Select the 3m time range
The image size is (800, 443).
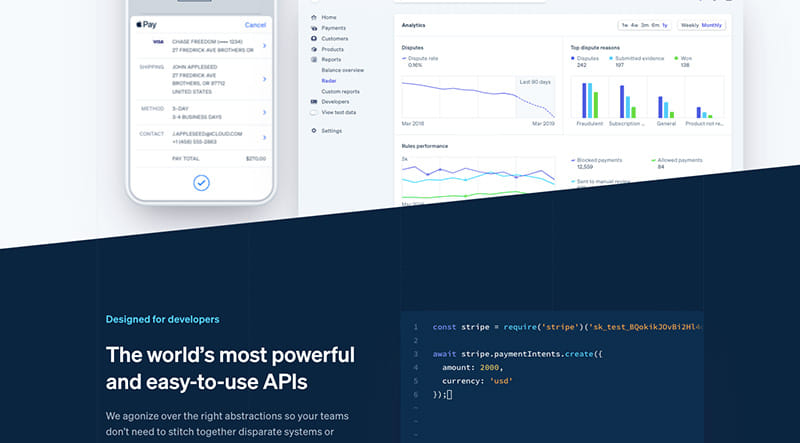[x=645, y=25]
